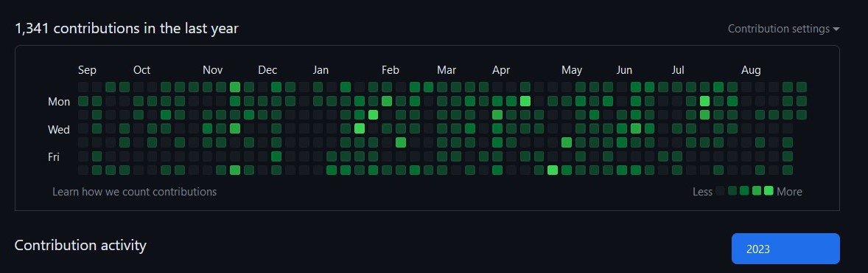Click the "Fri" weekday label
This screenshot has width=868, height=273.
(x=54, y=157)
